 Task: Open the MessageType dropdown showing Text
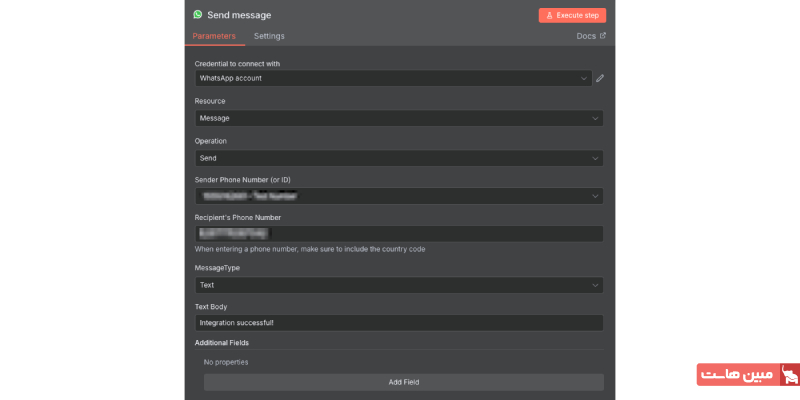[398, 285]
